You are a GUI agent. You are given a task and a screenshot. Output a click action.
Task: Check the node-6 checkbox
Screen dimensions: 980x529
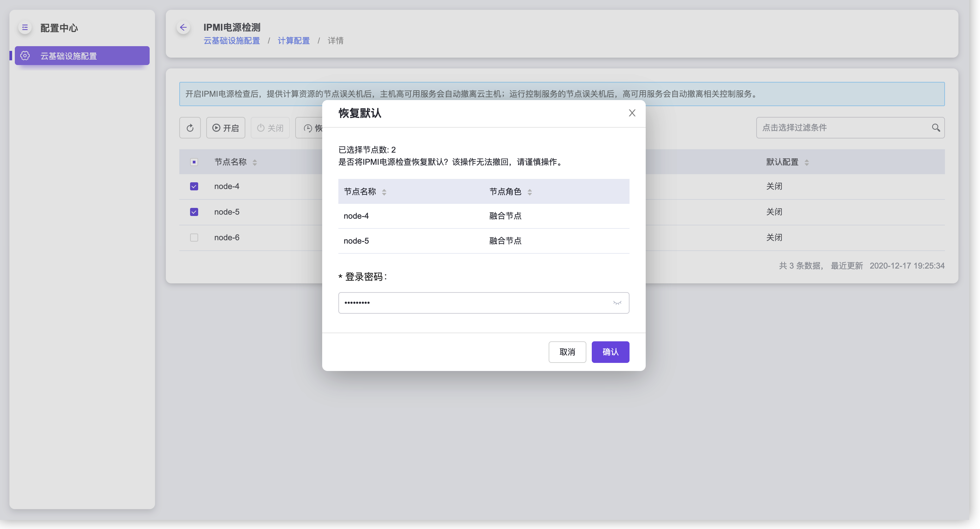point(194,237)
